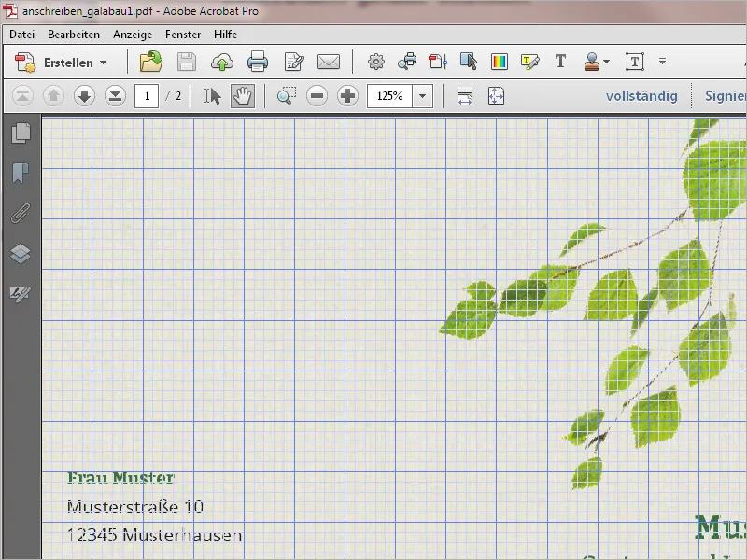The width and height of the screenshot is (747, 560).
Task: Click the edit document with pencil icon
Action: (293, 62)
